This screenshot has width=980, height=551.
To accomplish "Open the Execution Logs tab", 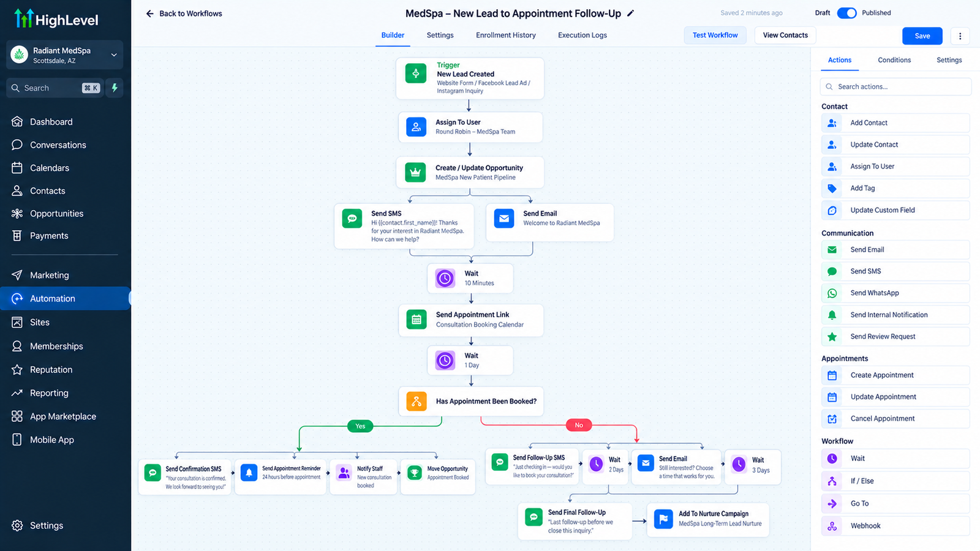I will (x=582, y=36).
